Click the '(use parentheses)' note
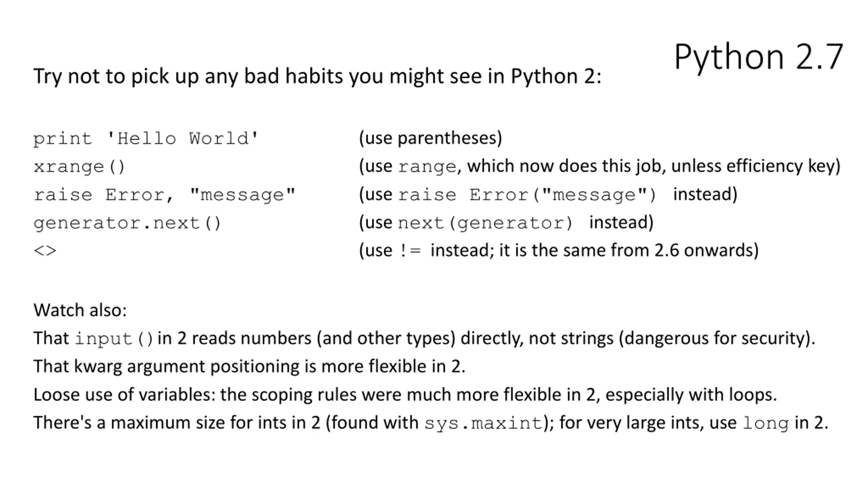The width and height of the screenshot is (868, 488). tap(430, 138)
